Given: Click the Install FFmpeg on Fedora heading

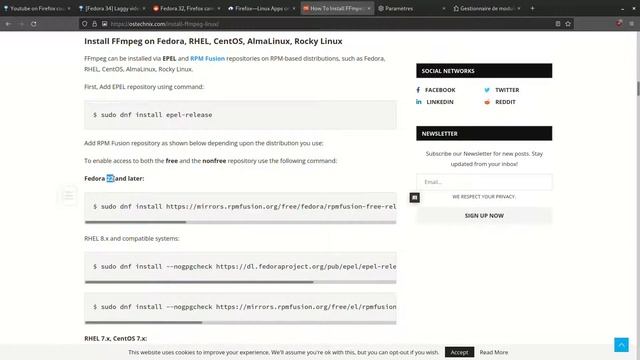Looking at the screenshot, I should 213,41.
